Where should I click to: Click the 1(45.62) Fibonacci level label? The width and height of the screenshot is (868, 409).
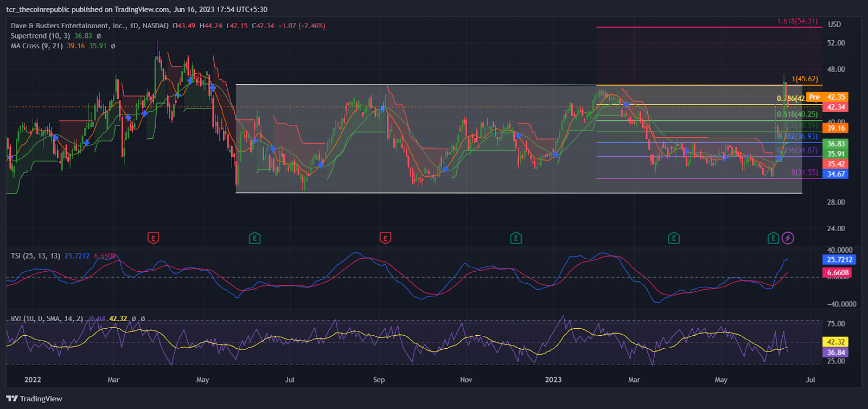coord(805,79)
